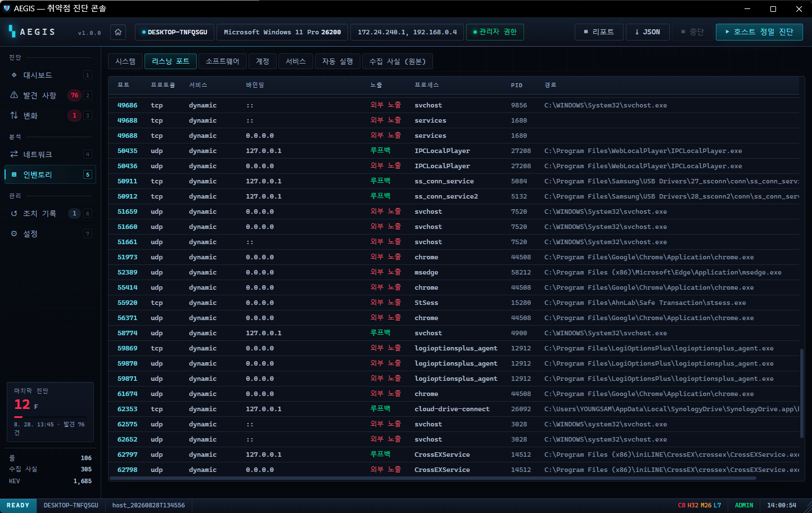Open the 서비스 tab

coord(296,61)
